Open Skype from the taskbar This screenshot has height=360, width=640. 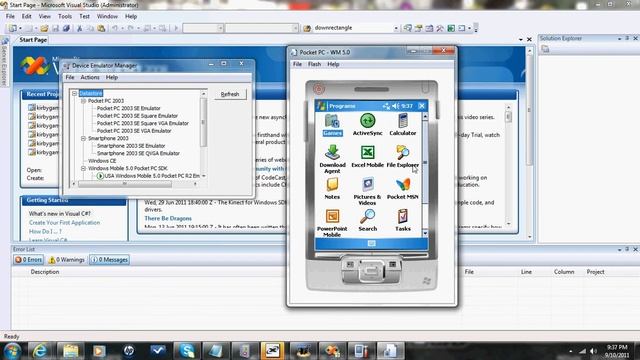tap(187, 351)
